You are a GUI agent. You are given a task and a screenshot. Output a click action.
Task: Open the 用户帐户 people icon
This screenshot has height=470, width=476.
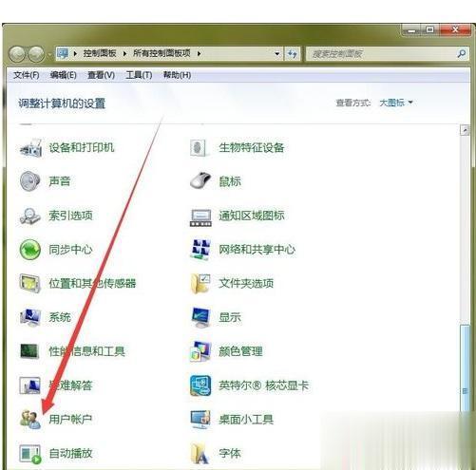[30, 420]
